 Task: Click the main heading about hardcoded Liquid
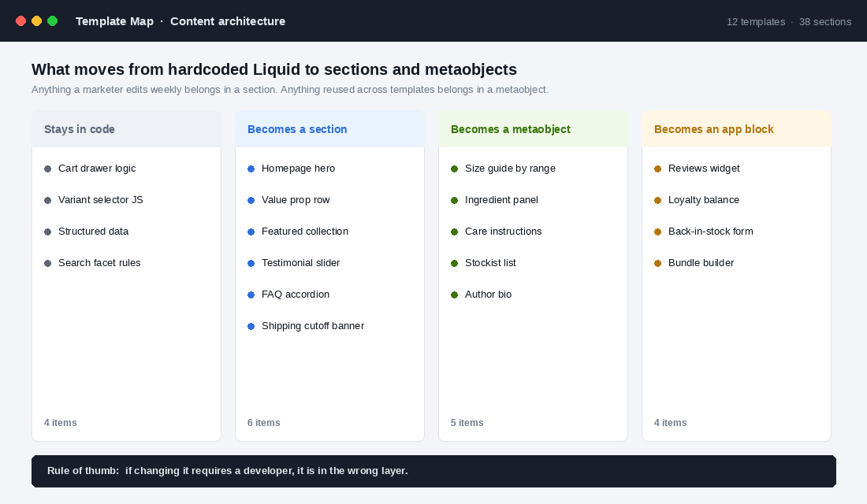click(x=274, y=69)
